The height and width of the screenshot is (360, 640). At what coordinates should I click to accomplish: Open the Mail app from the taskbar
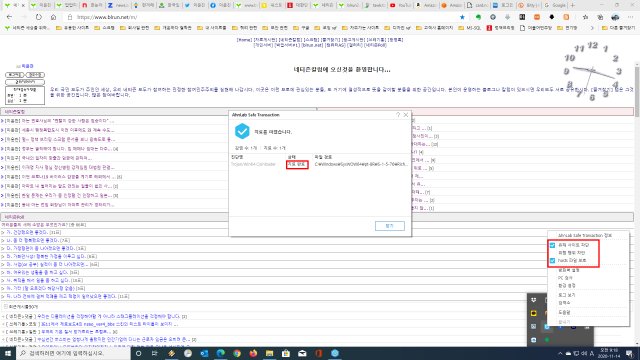tap(302, 353)
